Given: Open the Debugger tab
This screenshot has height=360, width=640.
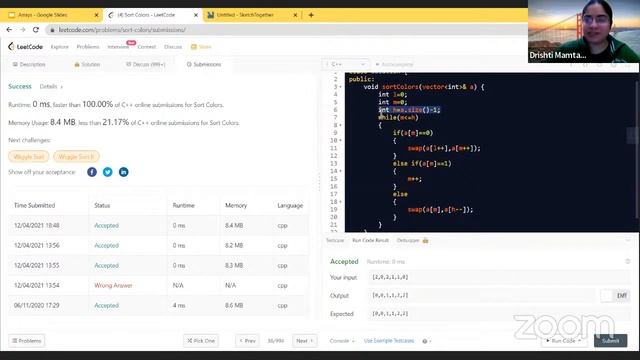Looking at the screenshot, I should (x=408, y=240).
